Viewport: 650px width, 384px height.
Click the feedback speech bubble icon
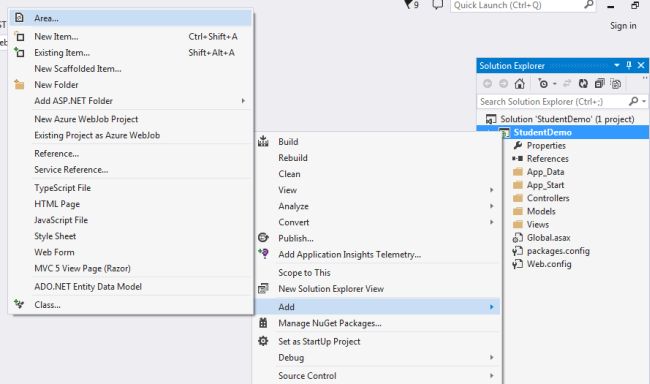(x=438, y=5)
